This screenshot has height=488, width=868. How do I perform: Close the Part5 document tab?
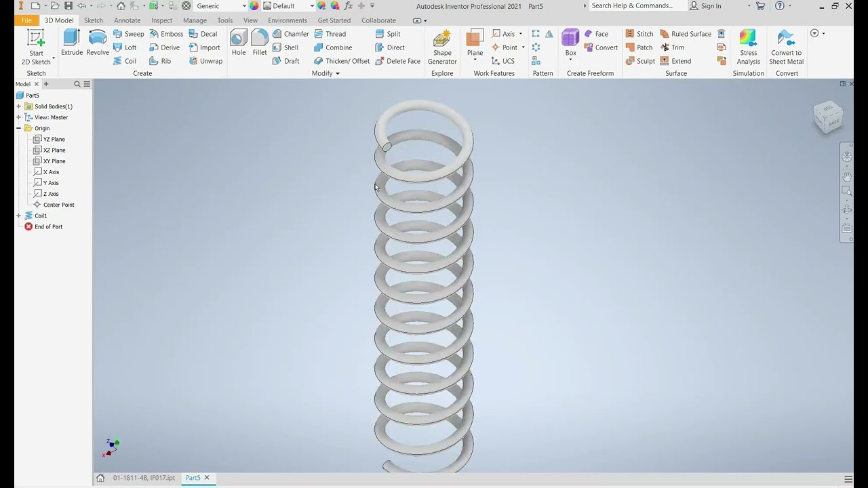tap(207, 478)
